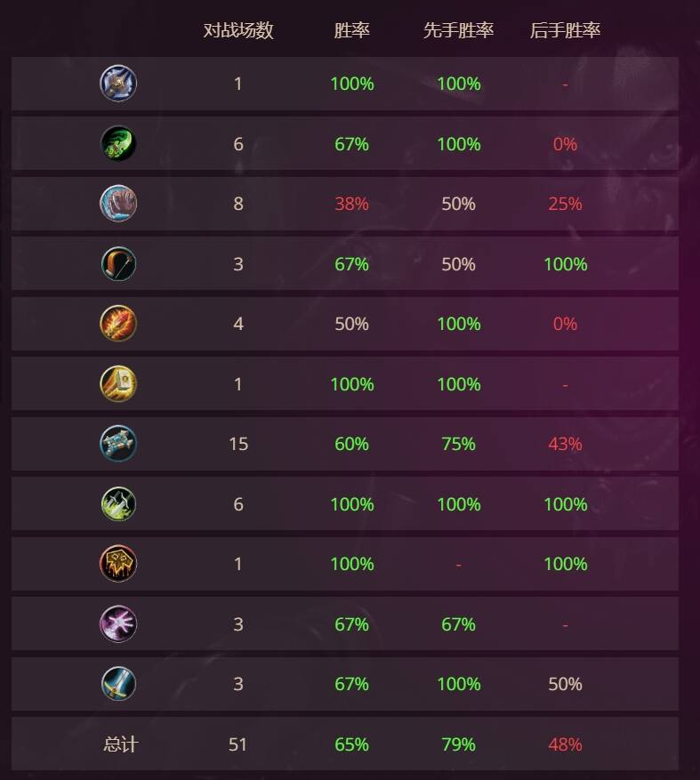Sort by 对战场数 column header
Viewport: 700px width, 780px height.
click(x=238, y=30)
